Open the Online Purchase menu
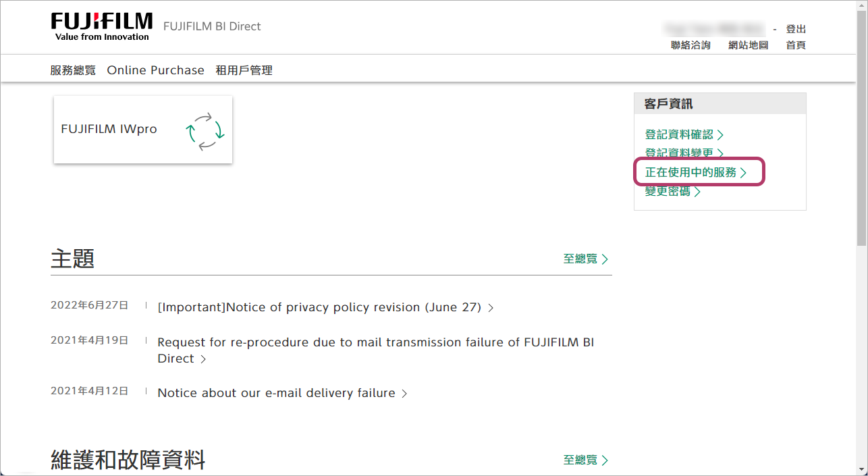 point(155,70)
